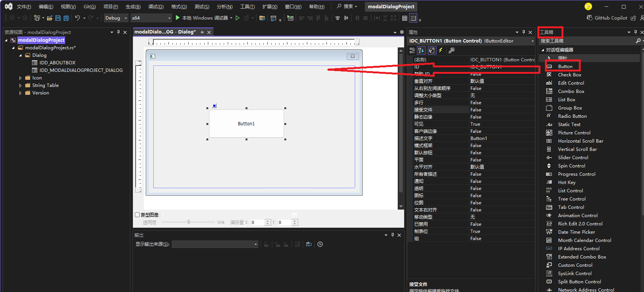Open the 生成(B) menu

pyautogui.click(x=133, y=7)
